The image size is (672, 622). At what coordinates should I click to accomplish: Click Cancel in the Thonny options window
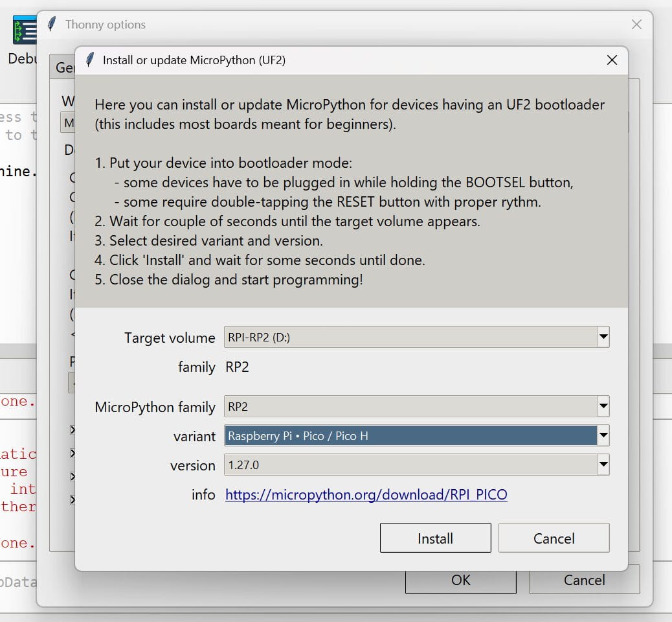click(x=584, y=581)
